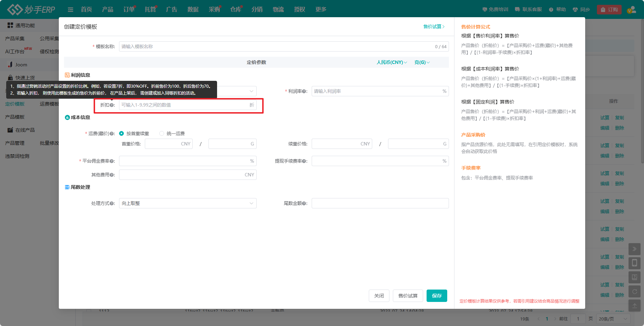Click the 在线产品 edit icon
Viewport: 644px width, 326px height.
click(10, 130)
